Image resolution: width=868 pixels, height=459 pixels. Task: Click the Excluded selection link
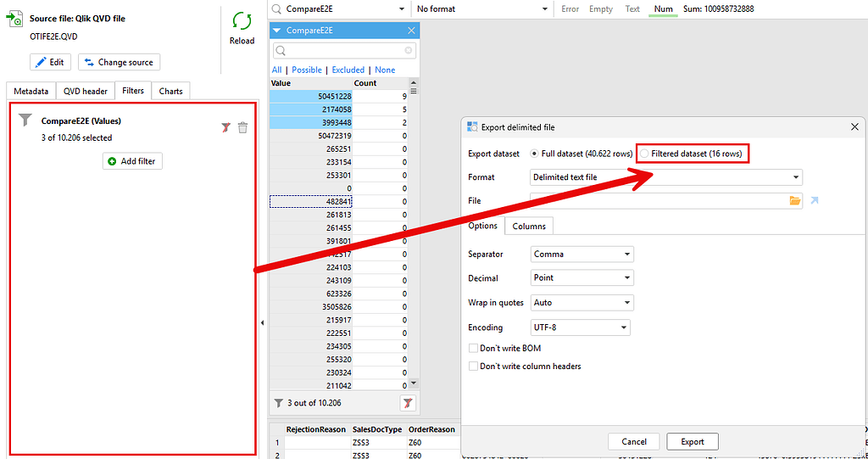point(348,70)
